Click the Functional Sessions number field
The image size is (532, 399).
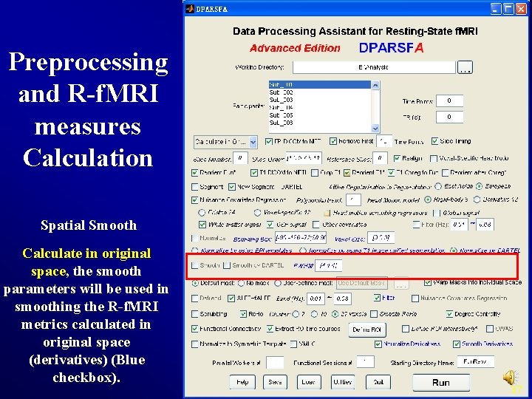tap(366, 361)
